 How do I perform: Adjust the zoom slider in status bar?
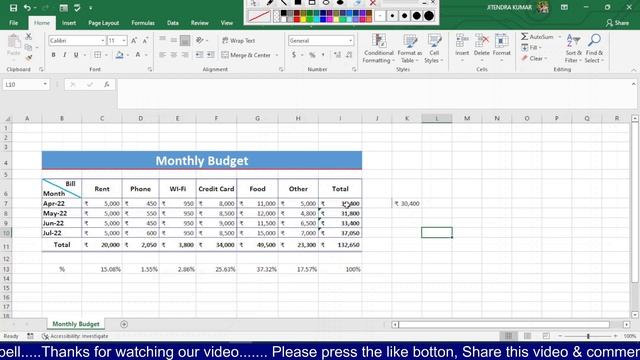(x=588, y=336)
